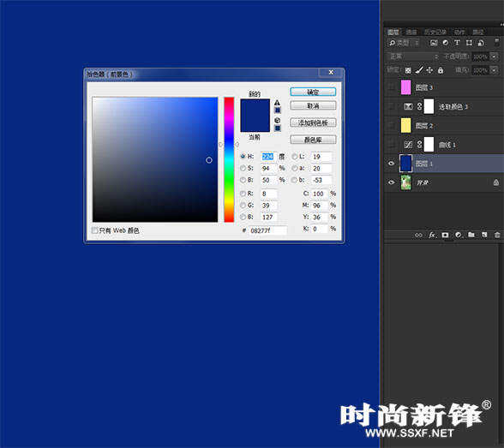Select the G green radio button
This screenshot has height=448, width=504.
(243, 206)
